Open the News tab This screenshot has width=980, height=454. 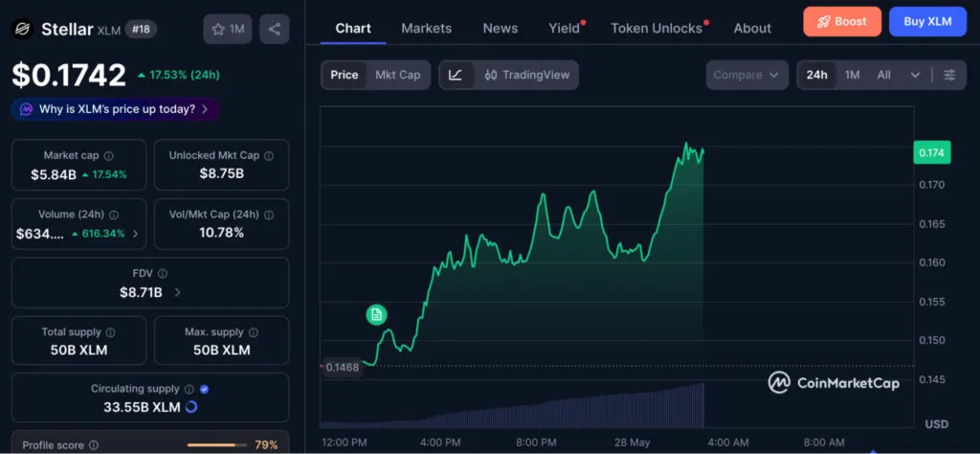500,28
